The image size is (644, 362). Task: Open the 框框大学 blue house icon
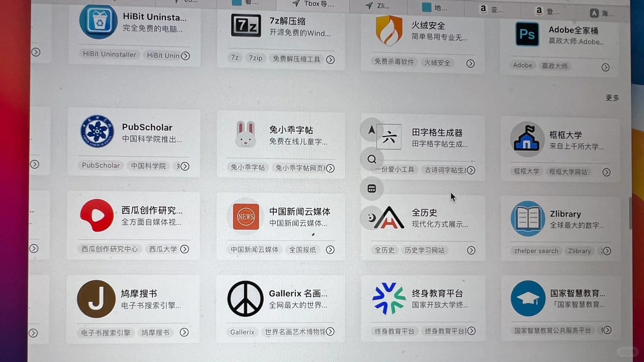point(527,139)
